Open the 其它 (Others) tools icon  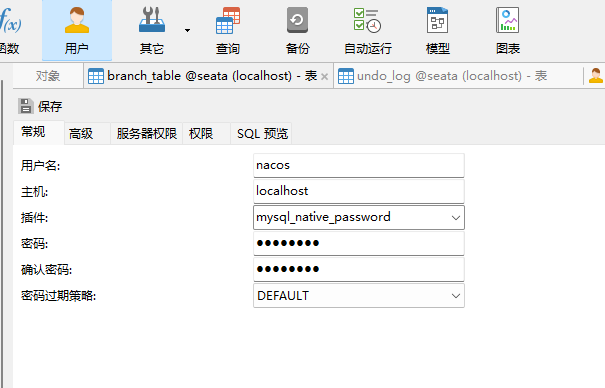pyautogui.click(x=152, y=31)
